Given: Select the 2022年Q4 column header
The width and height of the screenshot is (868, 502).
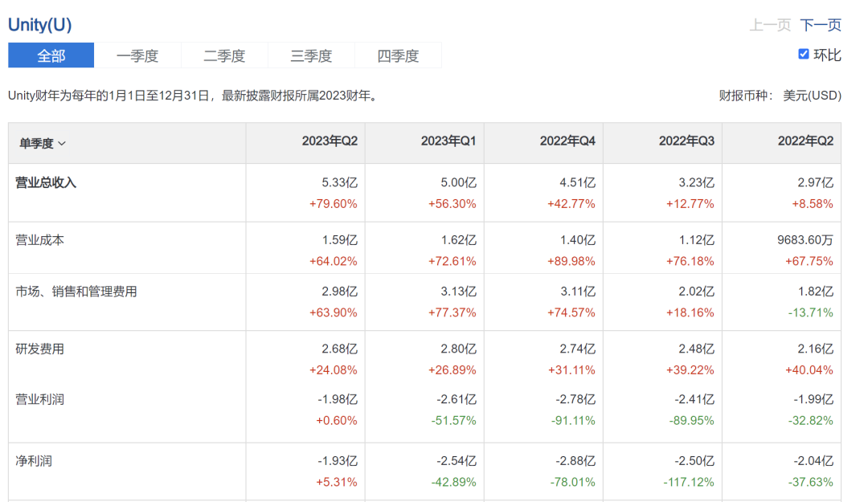Looking at the screenshot, I should pos(567,141).
